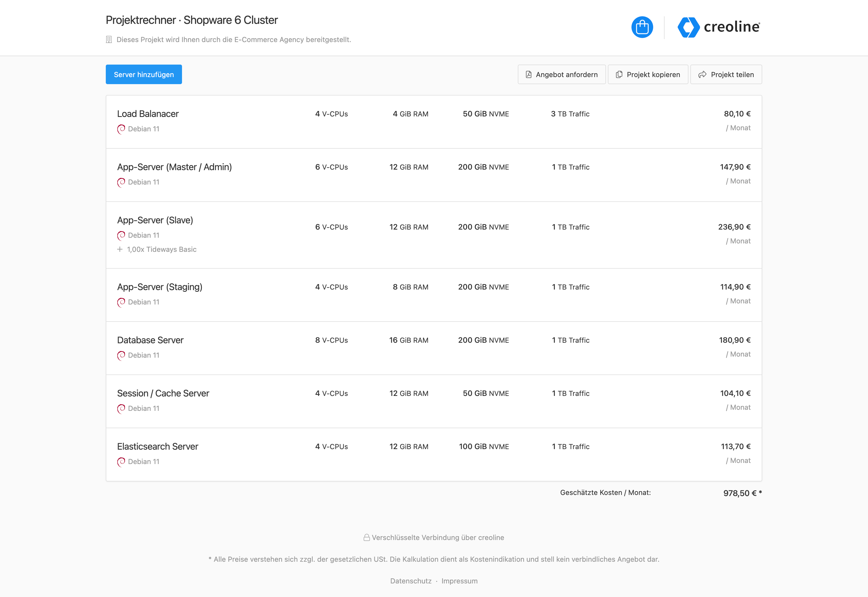Add a server with Server hinzufügen

(144, 74)
